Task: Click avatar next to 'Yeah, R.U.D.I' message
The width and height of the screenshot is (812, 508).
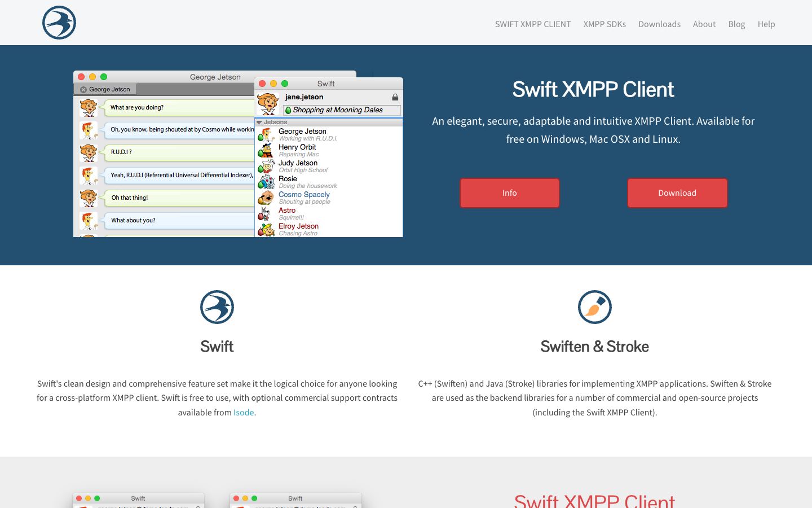Action: (89, 176)
